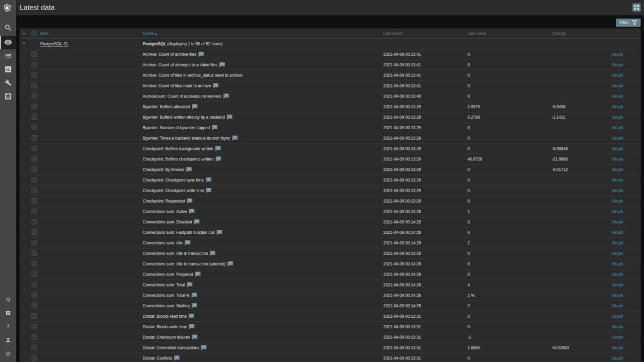Enter kiosk mode with the fullscreen icon

636,8
